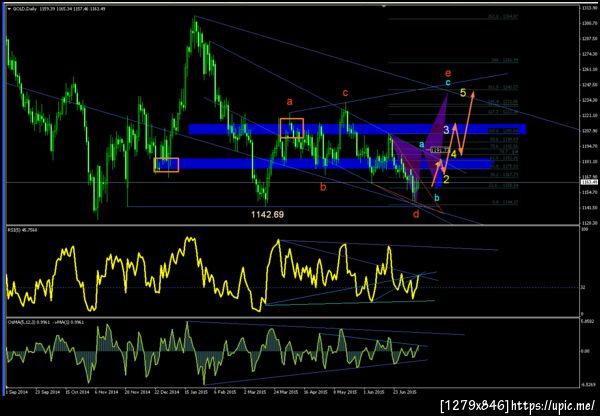Select the 1142.69 price text label
The width and height of the screenshot is (600, 416).
(x=267, y=215)
